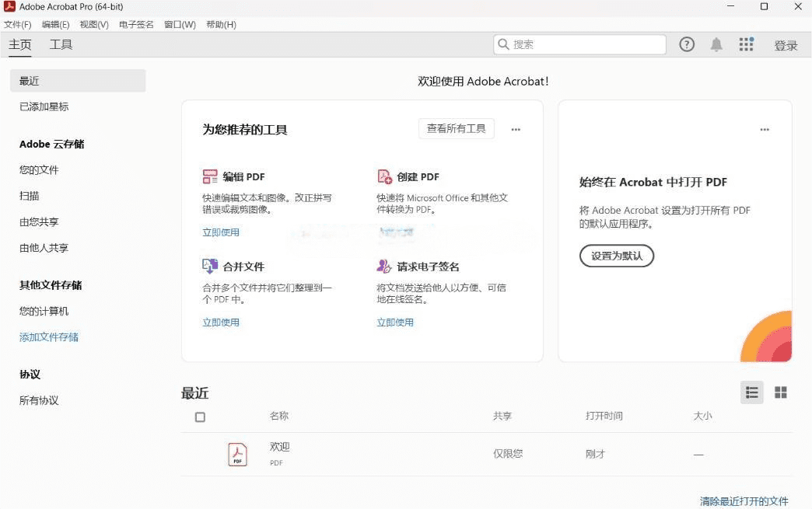
Task: Select 所有协议 in the sidebar
Action: pos(39,400)
